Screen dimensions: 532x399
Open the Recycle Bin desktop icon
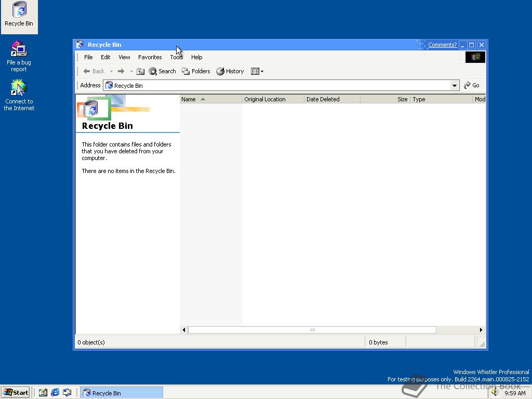(x=19, y=15)
